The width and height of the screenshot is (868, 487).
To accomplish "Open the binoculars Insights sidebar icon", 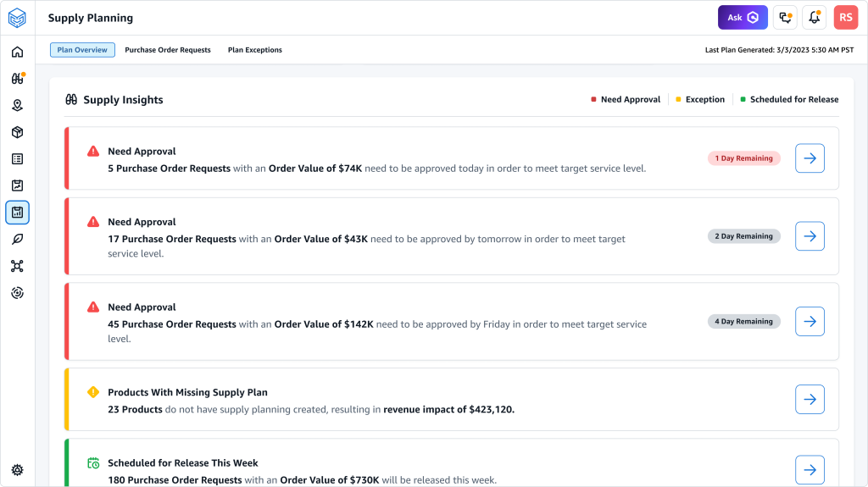I will pyautogui.click(x=17, y=79).
